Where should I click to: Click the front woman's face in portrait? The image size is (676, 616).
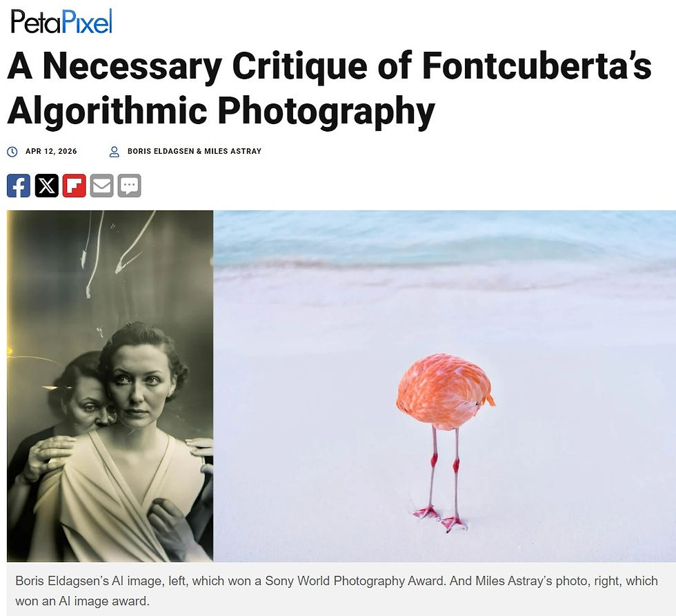tap(138, 386)
